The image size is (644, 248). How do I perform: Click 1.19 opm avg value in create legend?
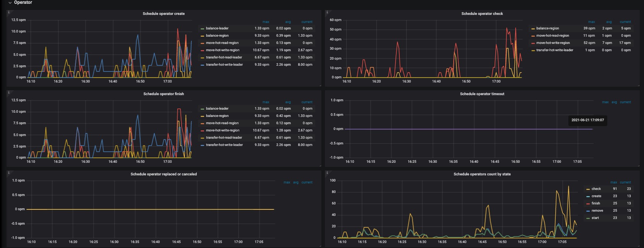click(x=283, y=50)
